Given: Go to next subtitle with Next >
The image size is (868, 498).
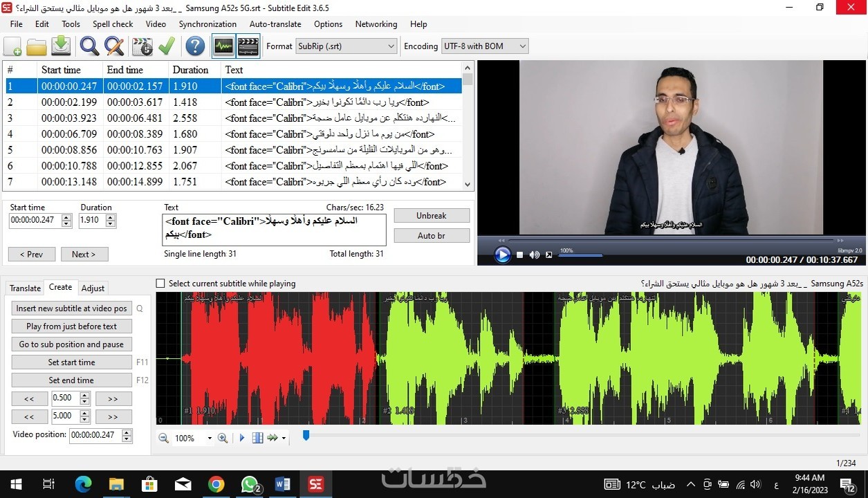Looking at the screenshot, I should coord(84,255).
